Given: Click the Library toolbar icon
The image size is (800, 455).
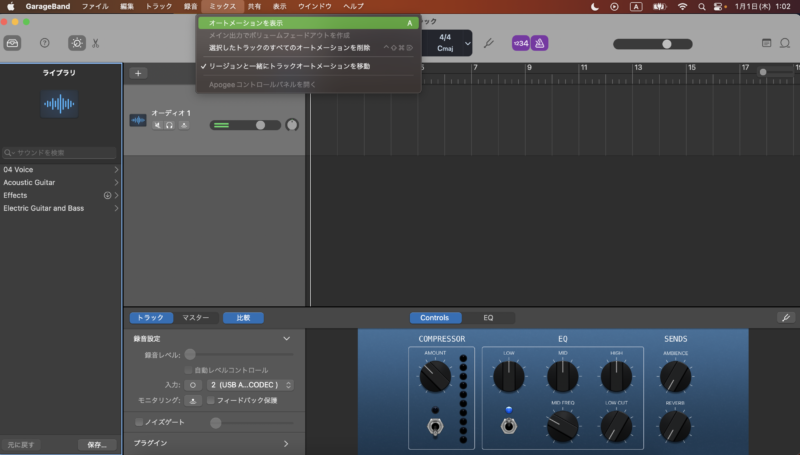Looking at the screenshot, I should (13, 43).
